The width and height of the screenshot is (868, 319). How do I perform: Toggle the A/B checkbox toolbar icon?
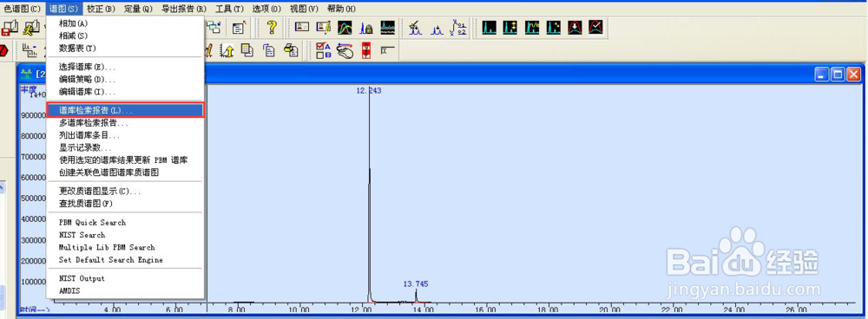(323, 51)
